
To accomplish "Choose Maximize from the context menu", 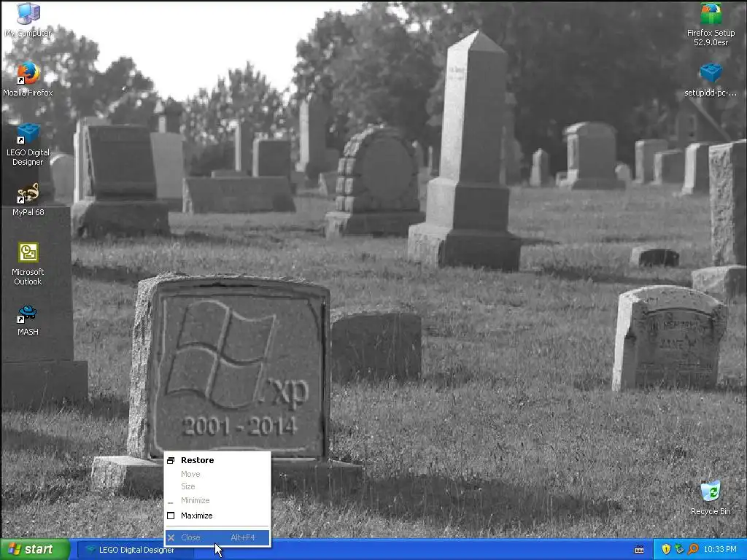I will [217, 516].
